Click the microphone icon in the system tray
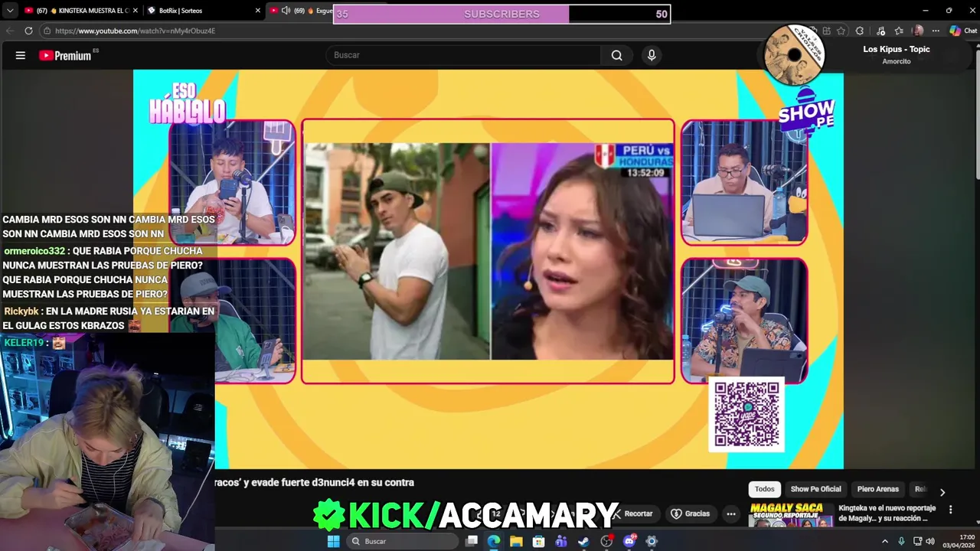This screenshot has width=980, height=551. [x=903, y=541]
